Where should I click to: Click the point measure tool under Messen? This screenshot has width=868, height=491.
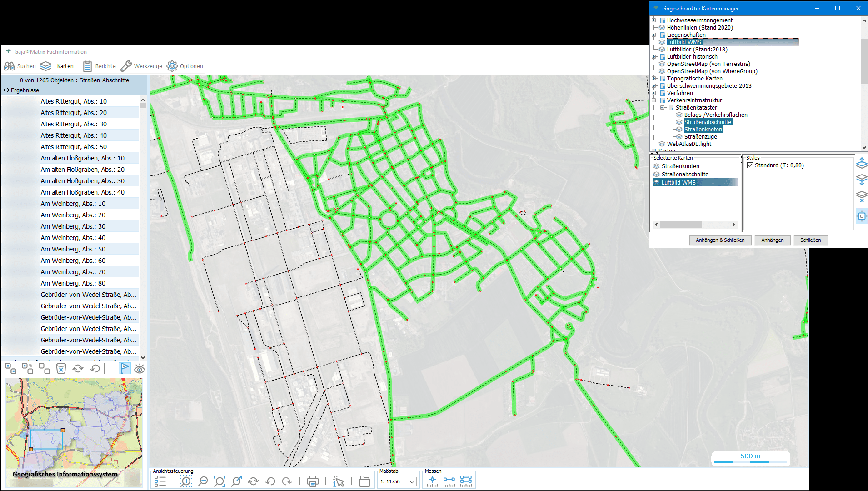[432, 481]
